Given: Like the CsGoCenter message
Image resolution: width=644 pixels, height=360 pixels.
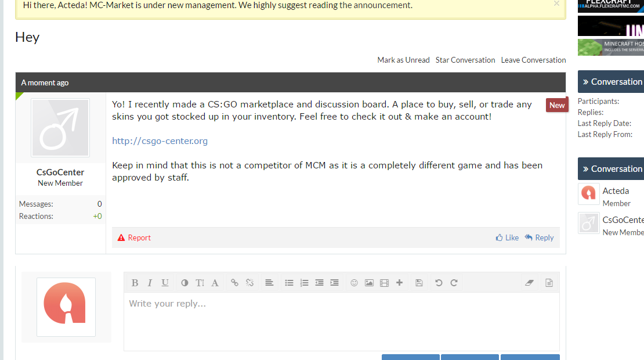Looking at the screenshot, I should (x=507, y=237).
